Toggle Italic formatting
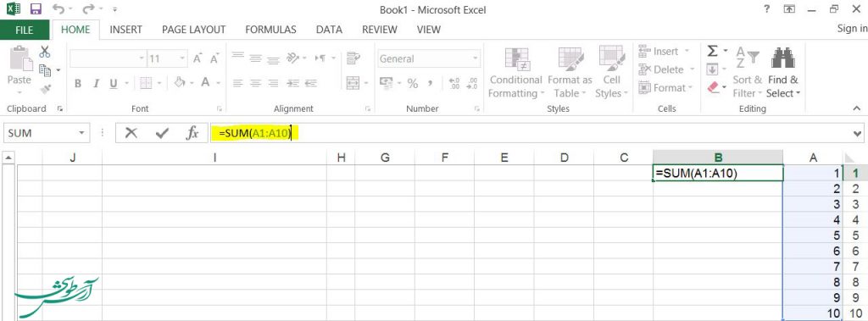The width and height of the screenshot is (868, 321). tap(96, 84)
